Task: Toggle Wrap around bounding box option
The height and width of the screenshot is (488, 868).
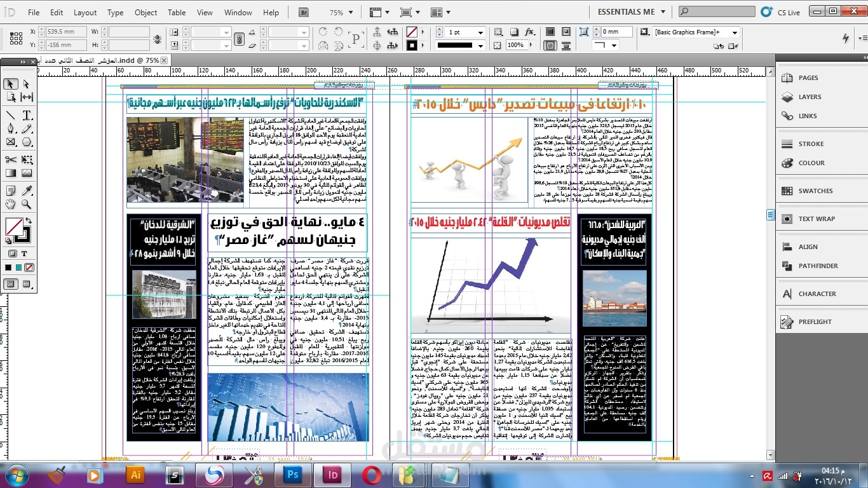Action: 566,32
